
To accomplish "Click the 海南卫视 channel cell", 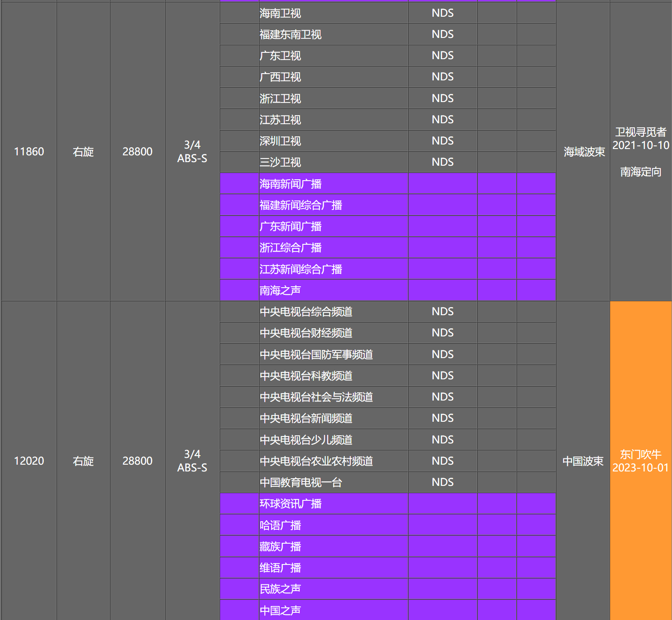I will point(334,13).
